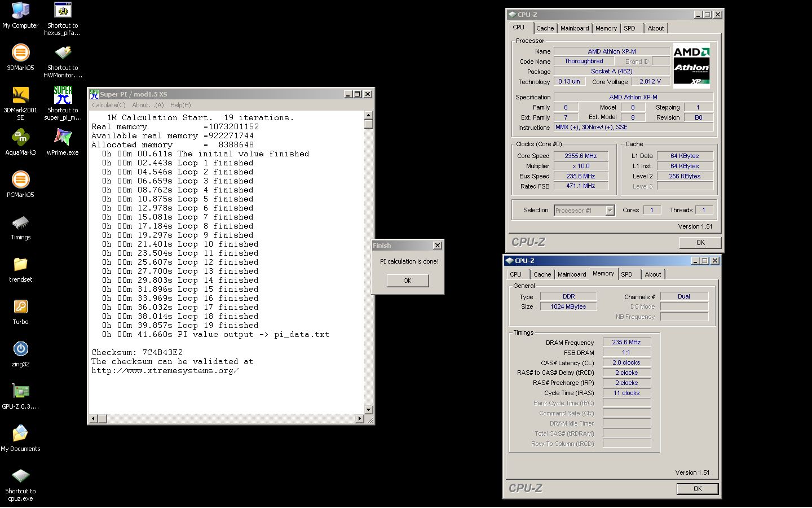
Task: Click CAS# Latency value 2.0 clocks
Action: 626,362
